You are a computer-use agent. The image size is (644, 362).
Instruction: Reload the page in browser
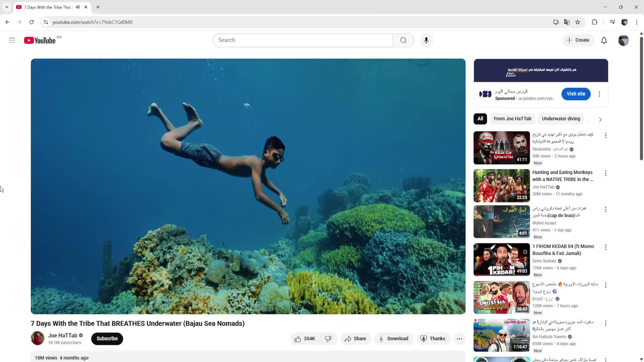[x=31, y=22]
